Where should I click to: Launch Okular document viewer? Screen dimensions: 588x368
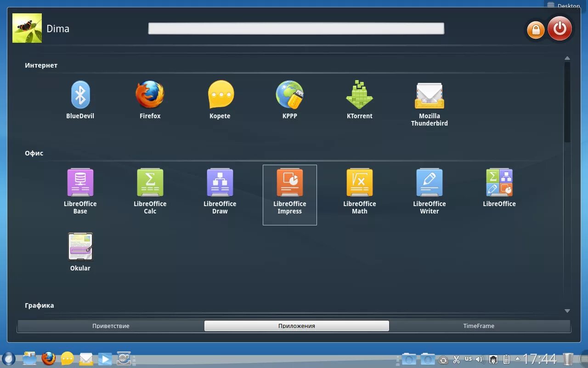tap(80, 252)
